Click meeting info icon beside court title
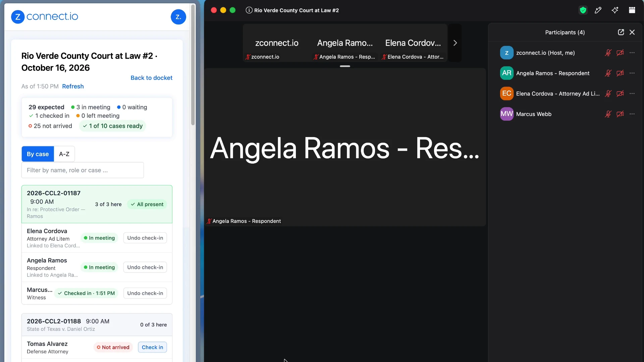Screen dimensions: 644x362 [x=249, y=10]
